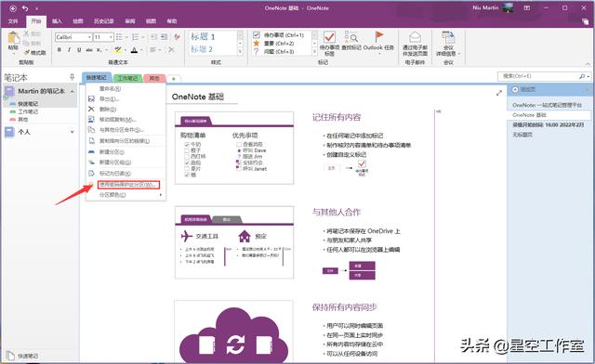Select the red 其他 section tab
The width and height of the screenshot is (595, 364).
(154, 78)
